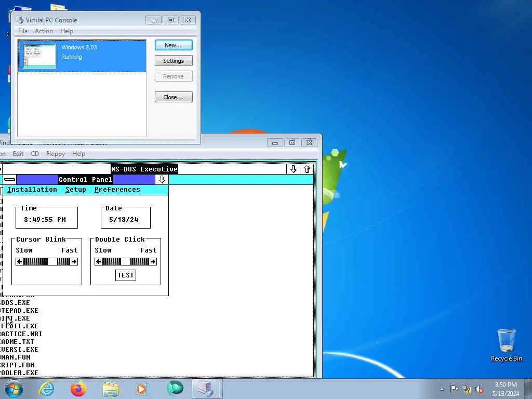
Task: Select the Windows 2.03 virtual machine thumbnail
Action: tap(39, 56)
